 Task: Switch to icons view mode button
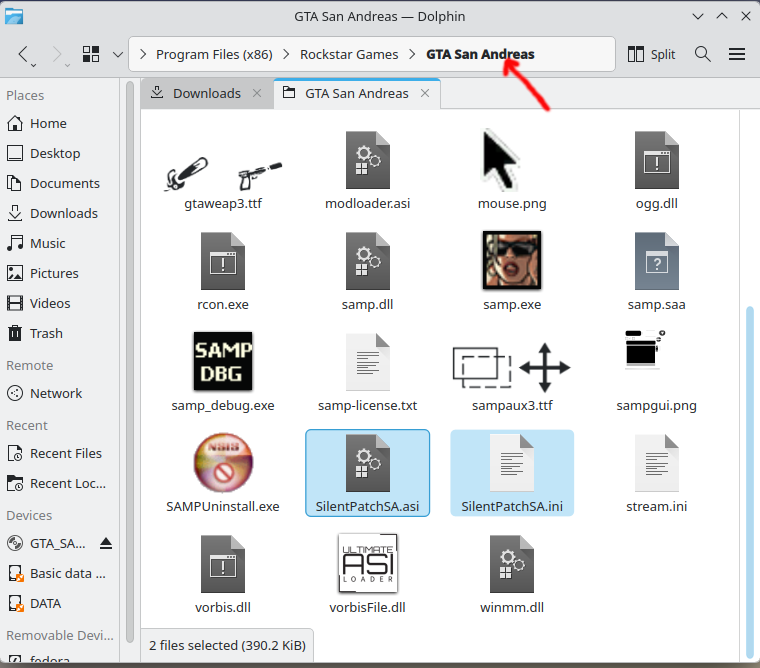[x=91, y=54]
